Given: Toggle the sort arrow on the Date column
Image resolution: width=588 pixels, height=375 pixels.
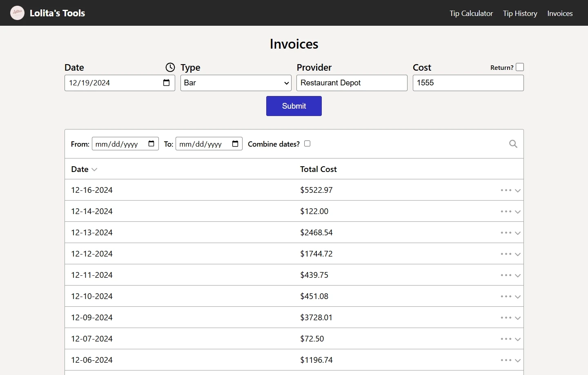Looking at the screenshot, I should pos(95,170).
